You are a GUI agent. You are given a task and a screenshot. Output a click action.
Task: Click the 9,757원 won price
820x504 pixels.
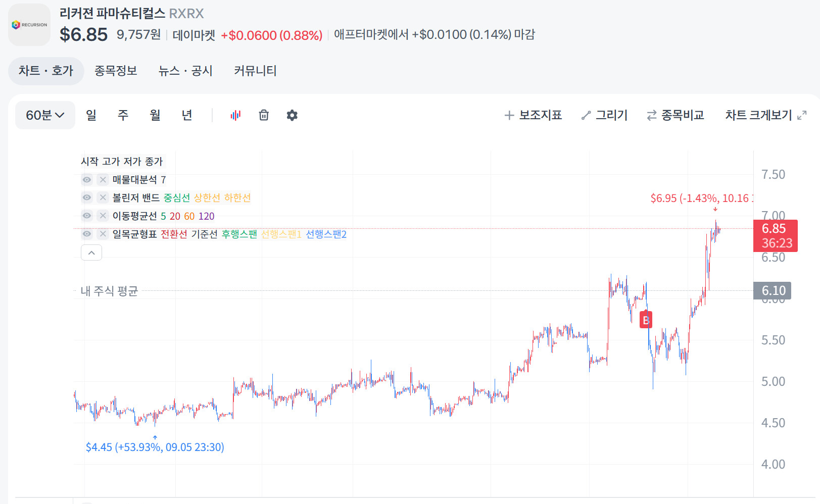[138, 34]
